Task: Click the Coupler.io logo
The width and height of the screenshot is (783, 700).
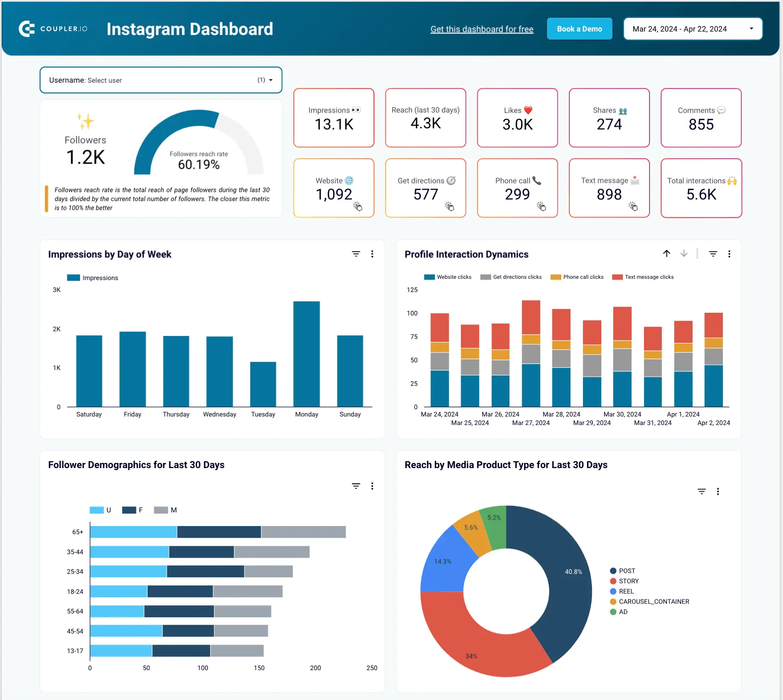Action: (x=53, y=29)
